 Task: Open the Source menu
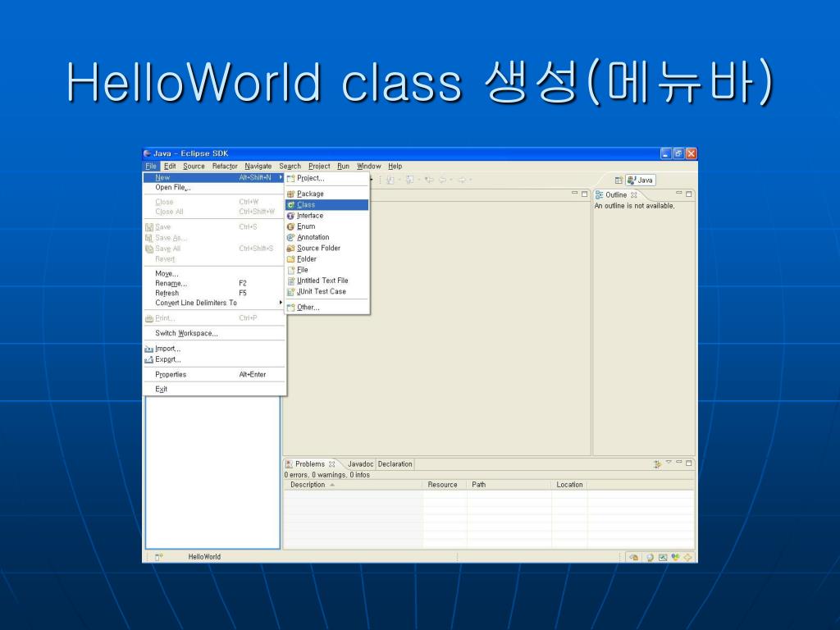click(x=194, y=166)
